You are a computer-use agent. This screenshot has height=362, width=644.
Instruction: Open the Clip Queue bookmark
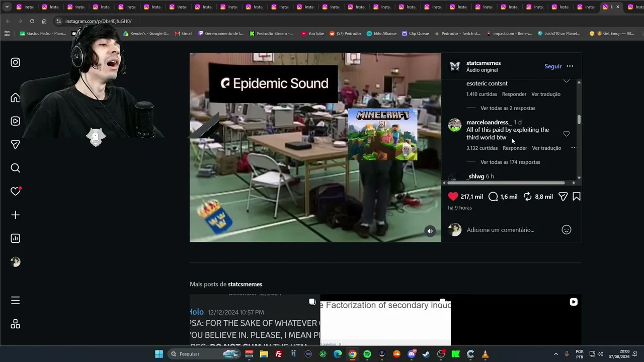click(415, 34)
